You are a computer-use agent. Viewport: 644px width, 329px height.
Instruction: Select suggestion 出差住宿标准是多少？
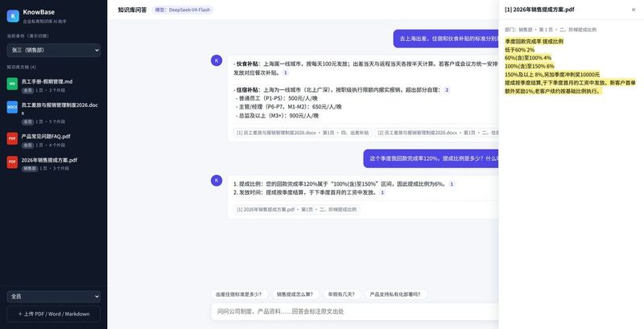click(239, 294)
